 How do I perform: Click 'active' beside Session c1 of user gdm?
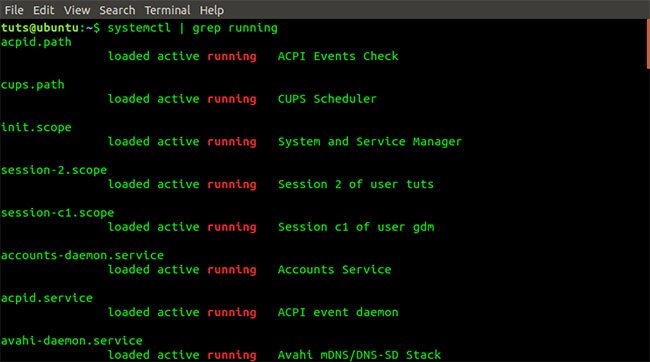pos(178,227)
